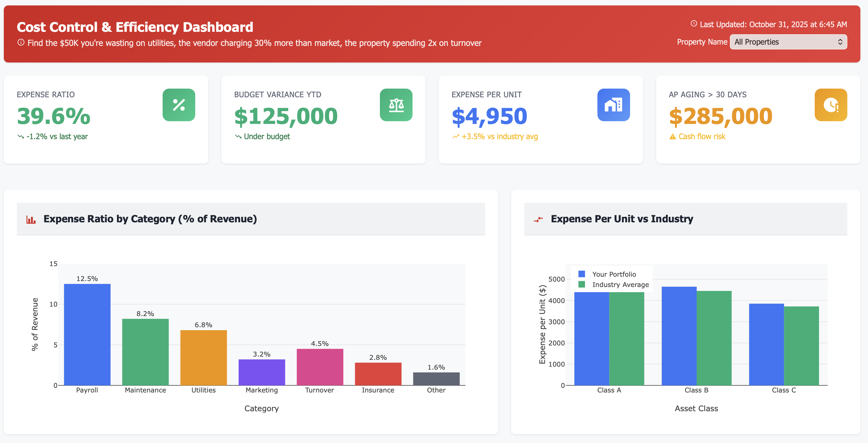Click the bar chart icon beside Expense Ratio heading

click(x=31, y=219)
